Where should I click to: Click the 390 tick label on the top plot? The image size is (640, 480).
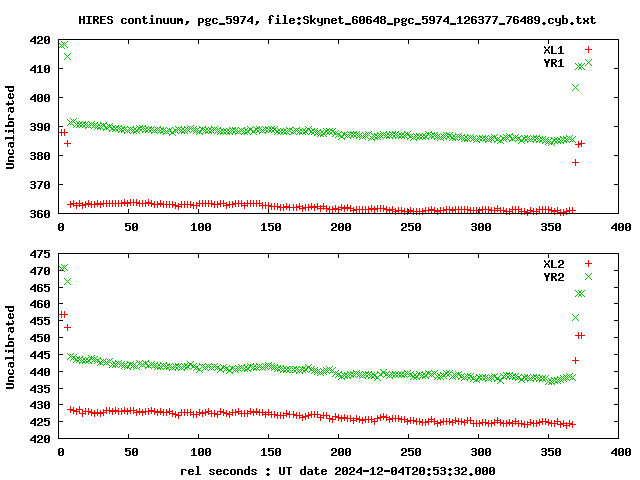[x=40, y=127]
